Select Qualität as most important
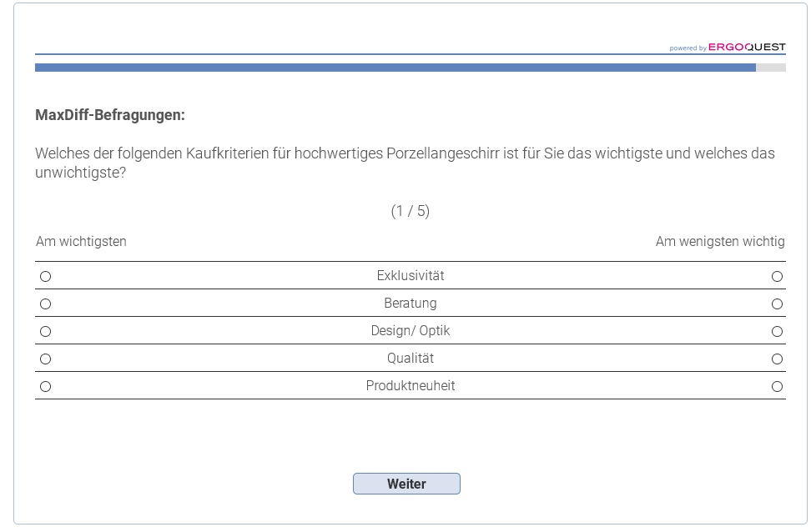This screenshot has height=532, width=811. (x=46, y=359)
